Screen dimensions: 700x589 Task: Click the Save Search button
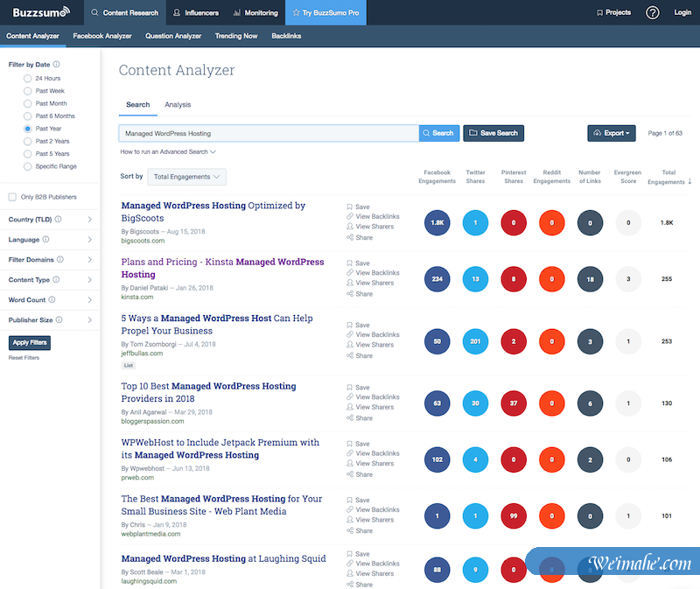pyautogui.click(x=493, y=133)
